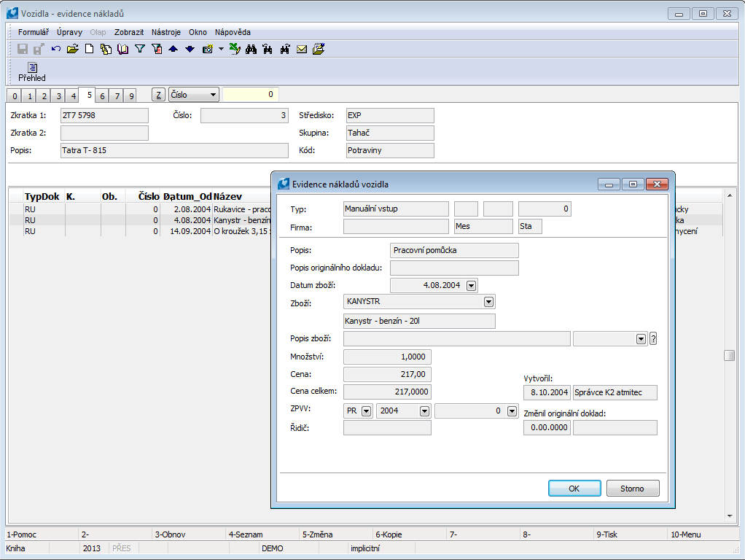Screen dimensions: 745x560
Task: Open the Číslo sort dropdown
Action: click(212, 95)
